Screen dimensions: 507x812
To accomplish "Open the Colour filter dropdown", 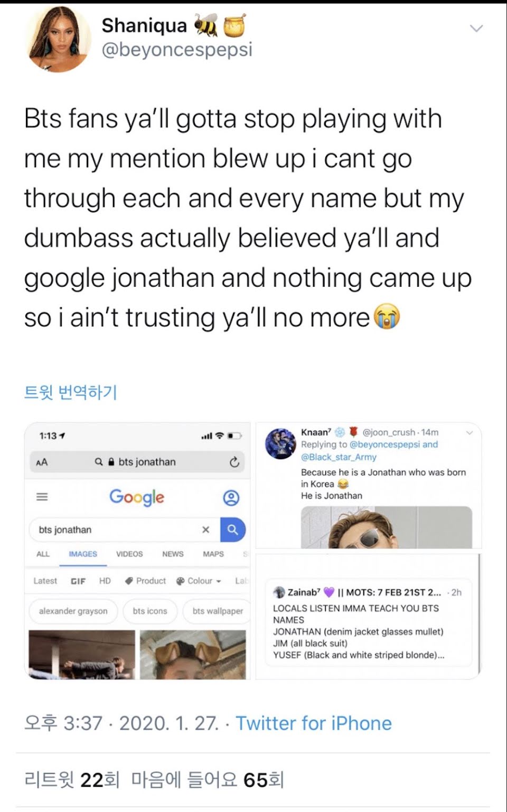I will (199, 581).
